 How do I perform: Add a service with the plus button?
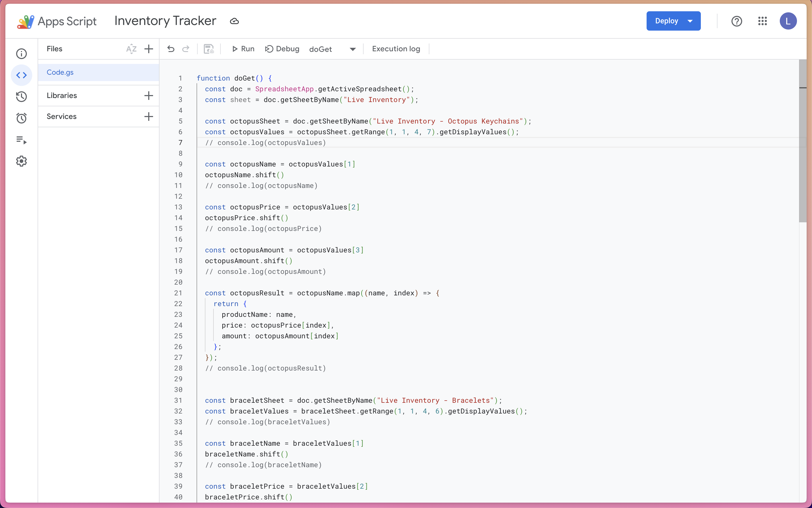point(148,117)
